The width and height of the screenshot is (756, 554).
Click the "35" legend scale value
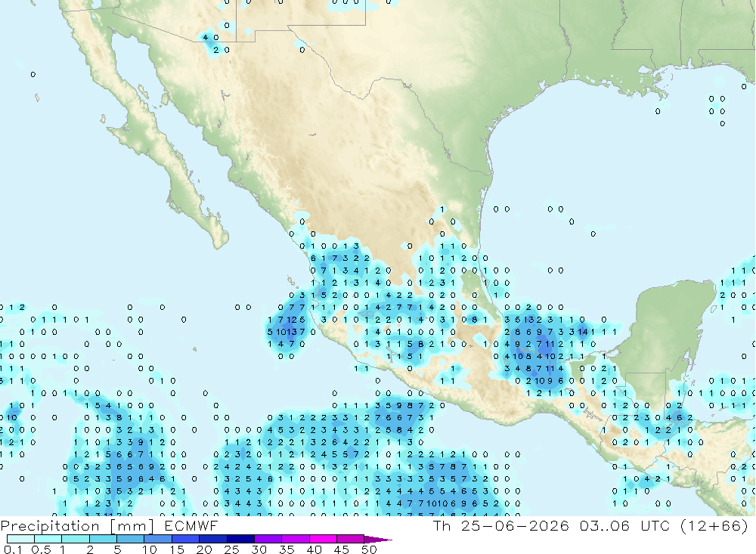click(x=287, y=549)
